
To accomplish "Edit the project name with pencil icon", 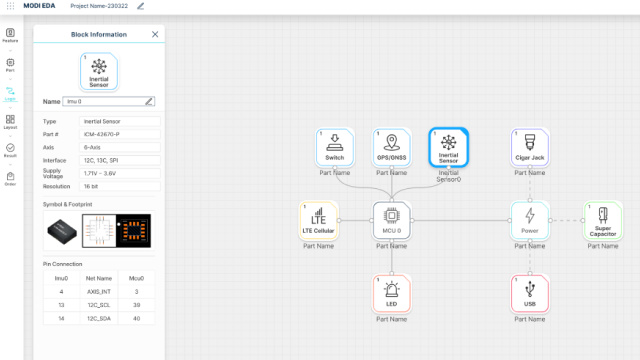I will [140, 6].
